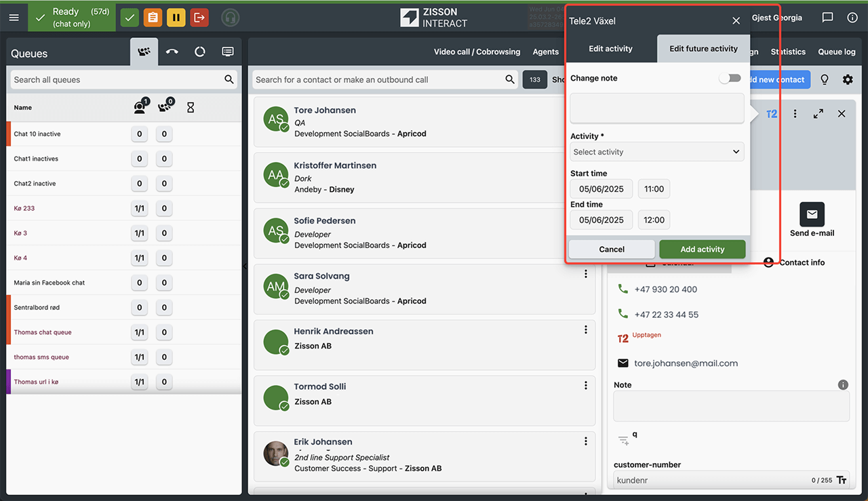
Task: Click the lightbulb tips icon
Action: click(x=825, y=79)
